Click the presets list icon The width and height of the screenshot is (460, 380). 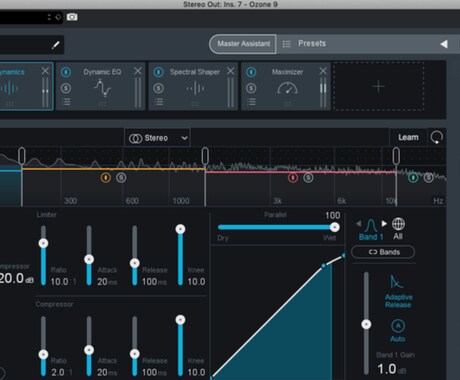click(286, 44)
